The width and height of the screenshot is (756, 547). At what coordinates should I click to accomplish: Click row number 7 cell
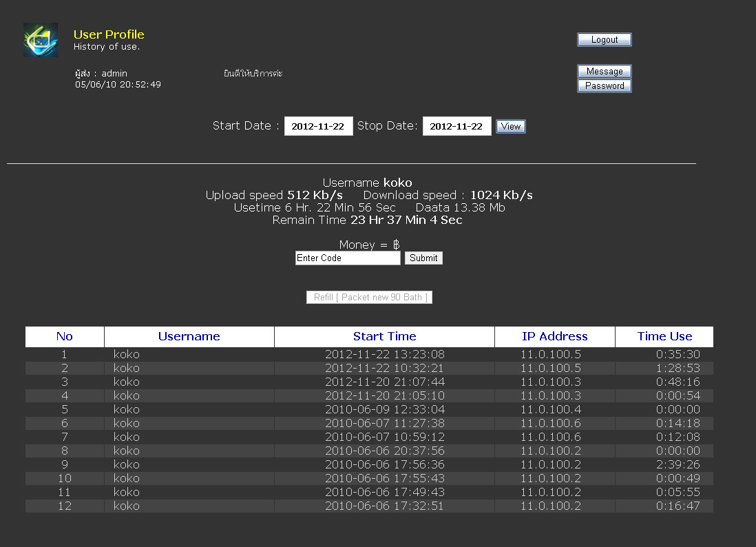coord(65,437)
